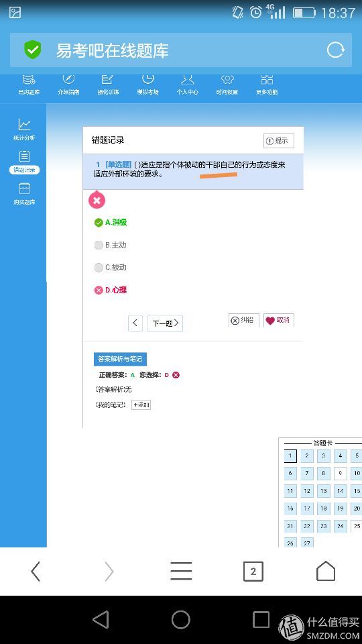Screen dimensions: 362x644
Task: Jump to question 9 on answer card
Action: click(x=341, y=473)
